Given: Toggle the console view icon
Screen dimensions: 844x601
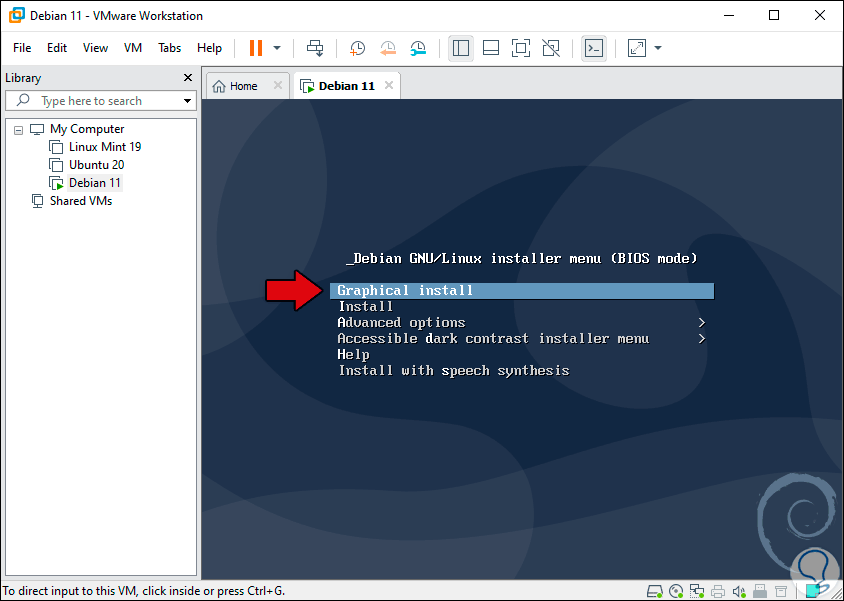Looking at the screenshot, I should pyautogui.click(x=594, y=48).
